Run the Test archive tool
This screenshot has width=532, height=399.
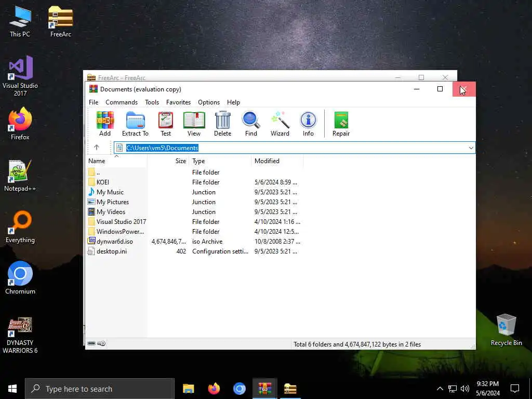166,124
